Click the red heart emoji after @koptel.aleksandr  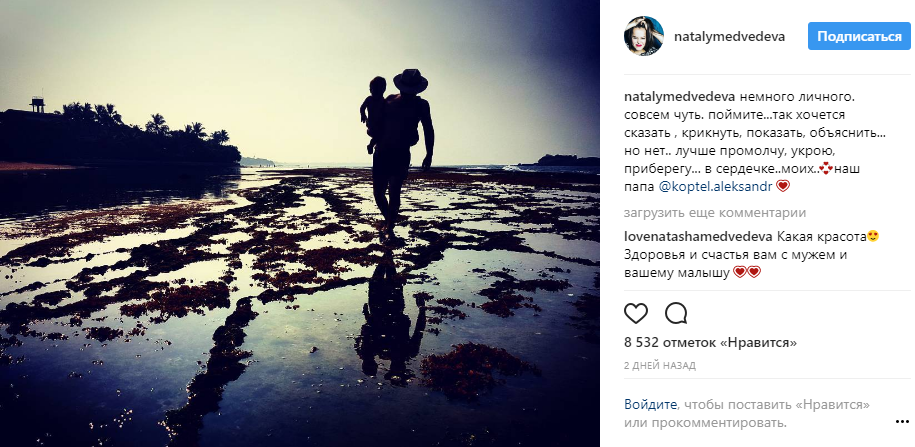point(783,186)
